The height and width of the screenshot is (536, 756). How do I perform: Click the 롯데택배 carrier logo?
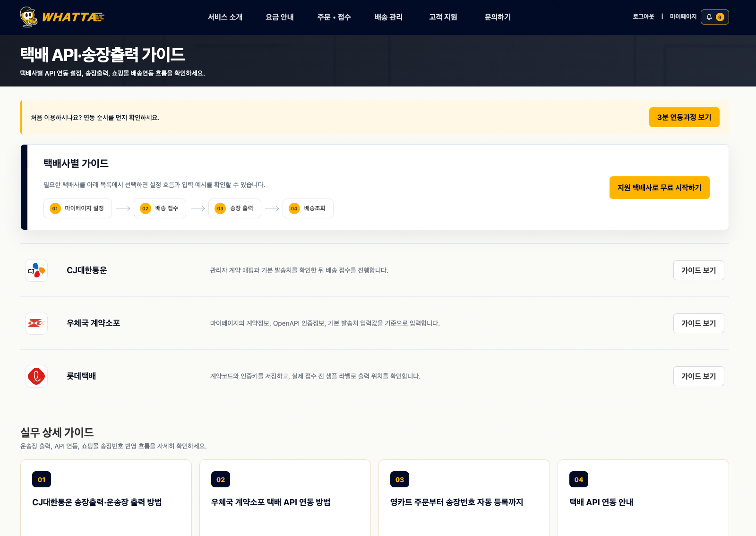[x=36, y=376]
